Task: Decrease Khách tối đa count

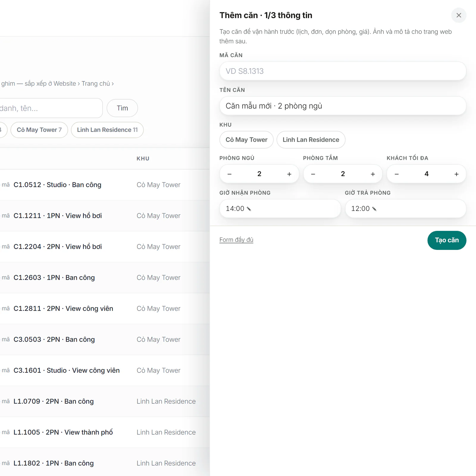Action: click(x=397, y=174)
